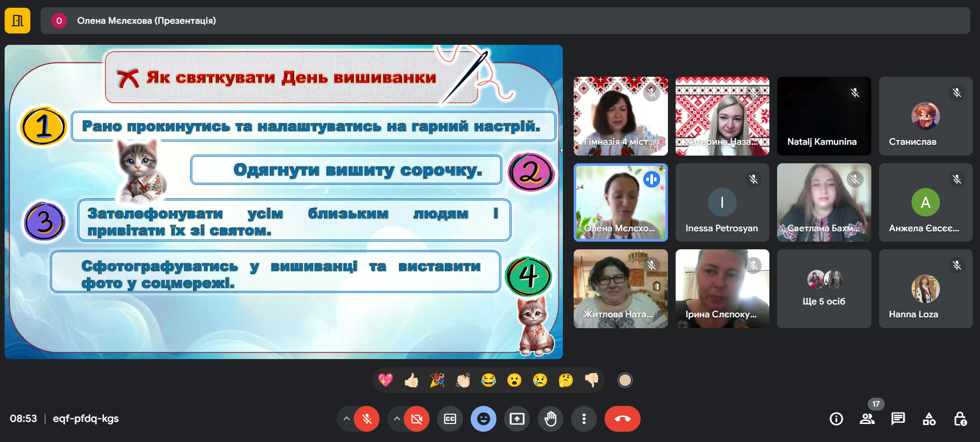Expand video settings arrow beside camera
Screen dimensions: 980x442
397,419
